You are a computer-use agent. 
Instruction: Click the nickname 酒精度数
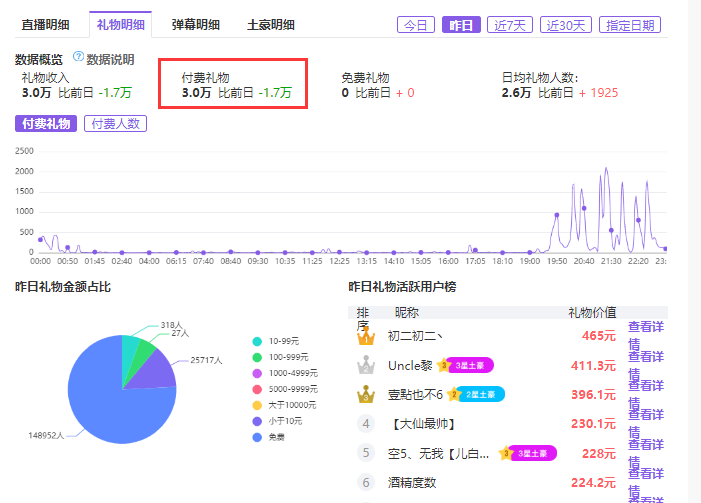click(x=412, y=483)
